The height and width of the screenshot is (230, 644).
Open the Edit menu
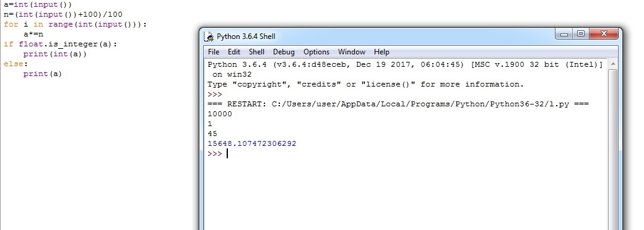pyautogui.click(x=234, y=52)
